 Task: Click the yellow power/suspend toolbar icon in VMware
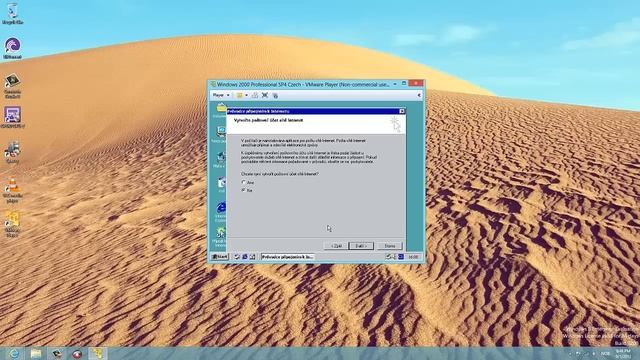click(240, 95)
